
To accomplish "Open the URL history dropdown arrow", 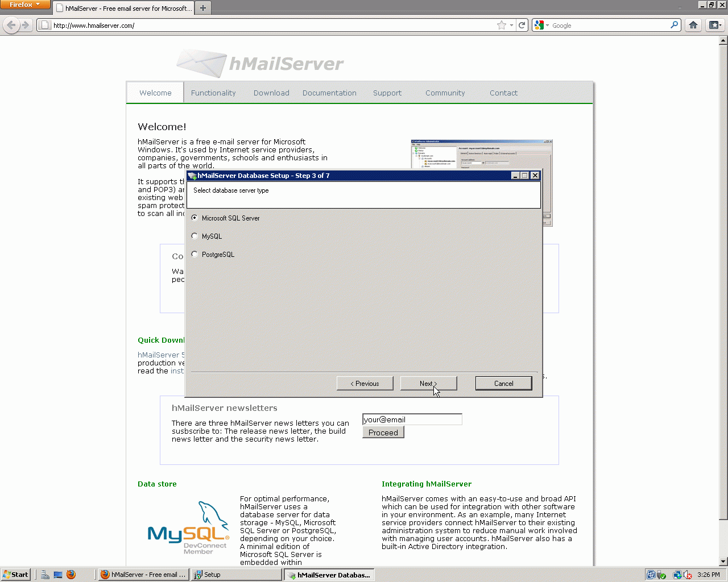I will [x=511, y=25].
